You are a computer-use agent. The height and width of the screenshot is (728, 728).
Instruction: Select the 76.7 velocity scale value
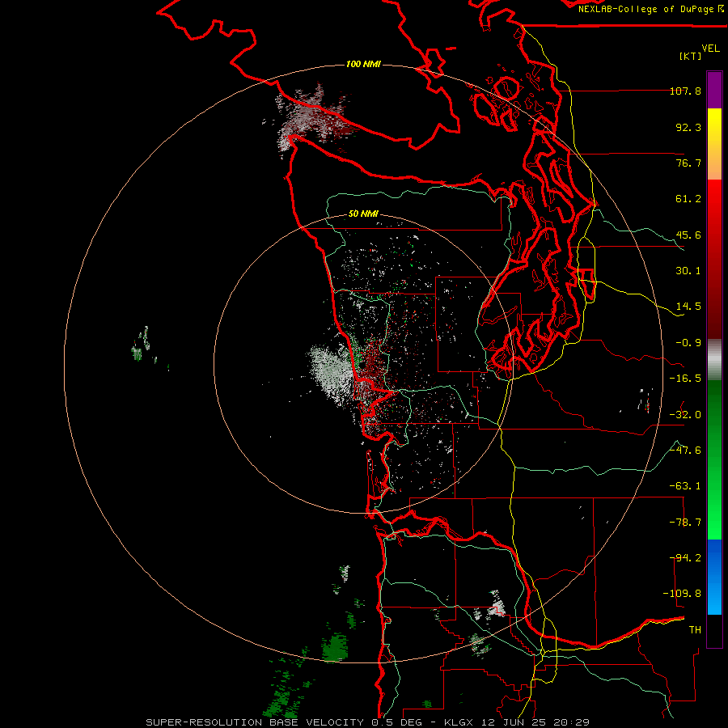[x=688, y=163]
